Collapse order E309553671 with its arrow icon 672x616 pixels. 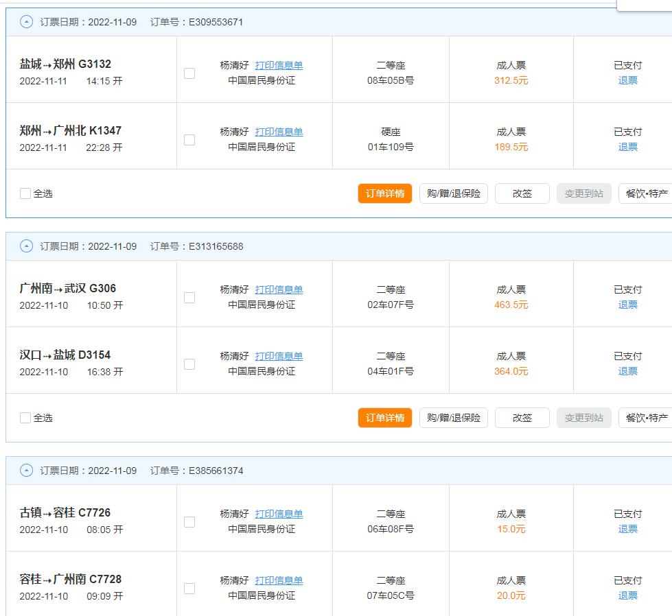pyautogui.click(x=26, y=22)
